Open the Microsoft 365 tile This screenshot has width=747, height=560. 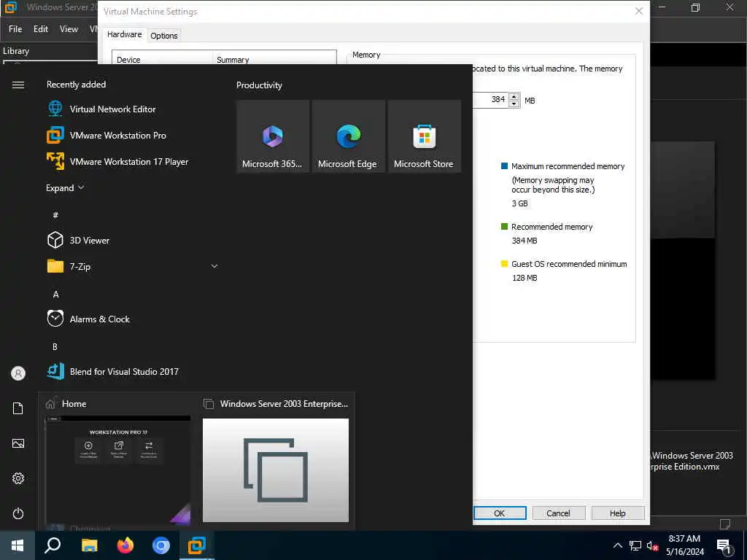[x=273, y=136]
